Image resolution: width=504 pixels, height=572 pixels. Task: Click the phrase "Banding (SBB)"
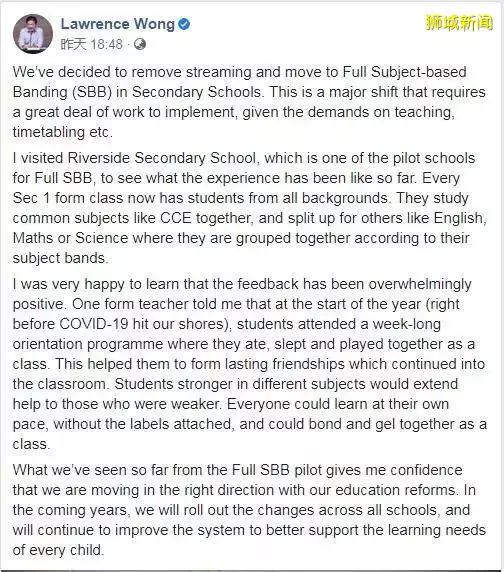coord(62,92)
